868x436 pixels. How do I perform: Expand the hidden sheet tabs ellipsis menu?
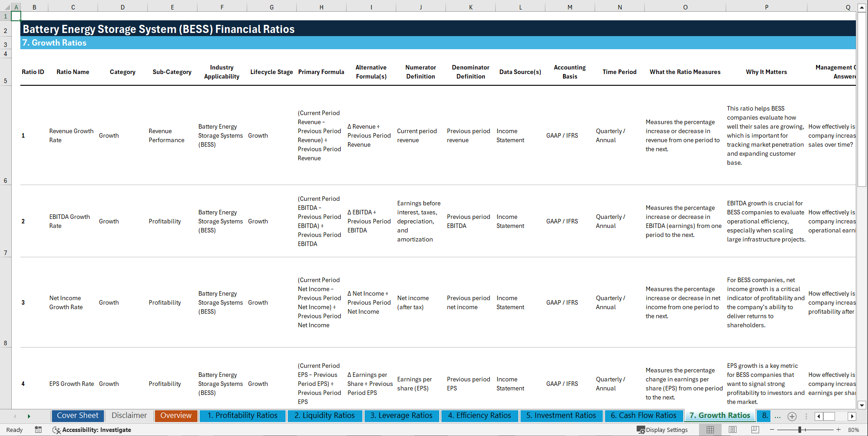point(778,416)
